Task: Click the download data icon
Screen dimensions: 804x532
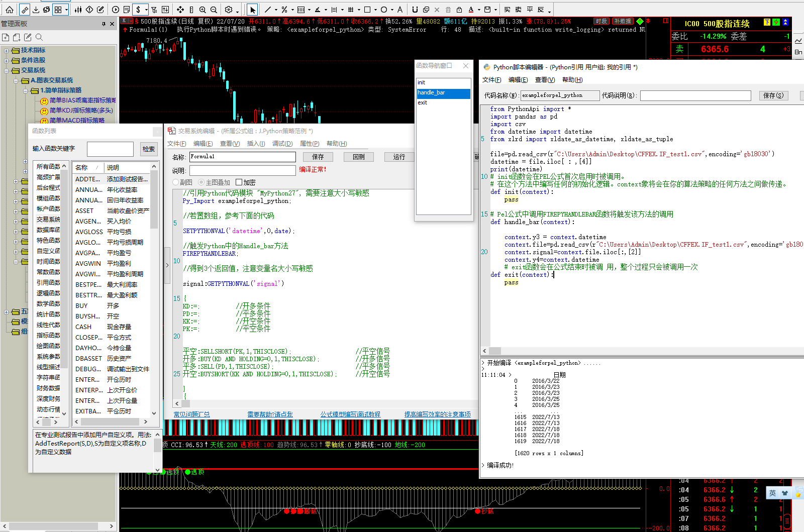Action: pyautogui.click(x=36, y=10)
